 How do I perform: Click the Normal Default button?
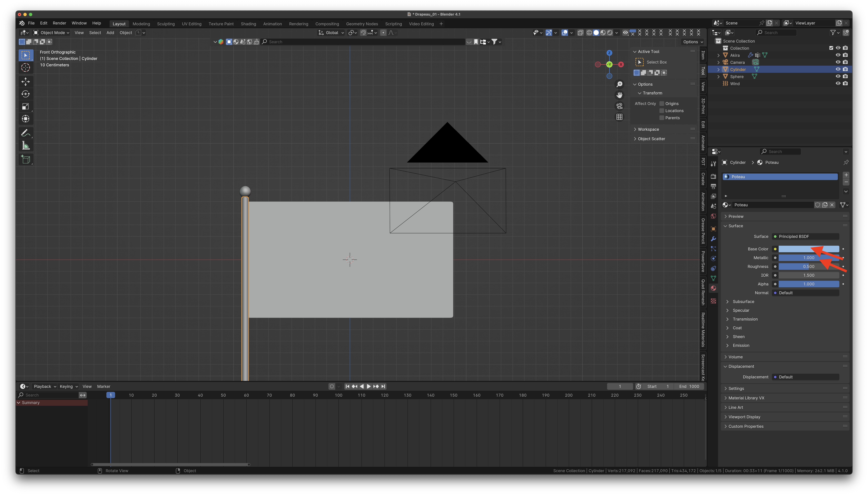805,293
